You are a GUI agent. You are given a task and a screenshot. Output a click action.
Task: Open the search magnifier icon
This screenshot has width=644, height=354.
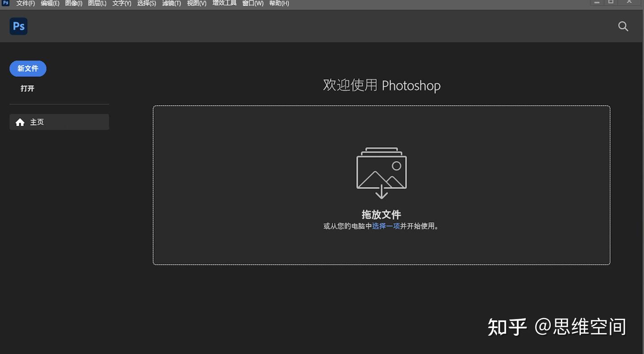point(623,26)
